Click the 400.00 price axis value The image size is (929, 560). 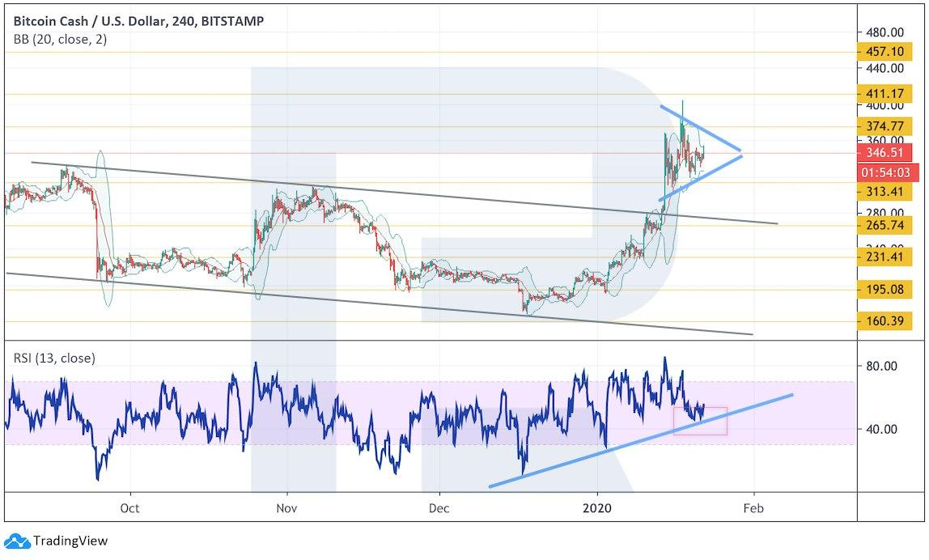click(884, 106)
